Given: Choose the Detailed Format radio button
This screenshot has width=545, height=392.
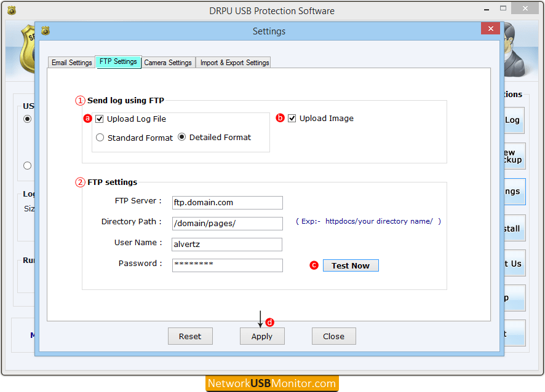Looking at the screenshot, I should (181, 137).
